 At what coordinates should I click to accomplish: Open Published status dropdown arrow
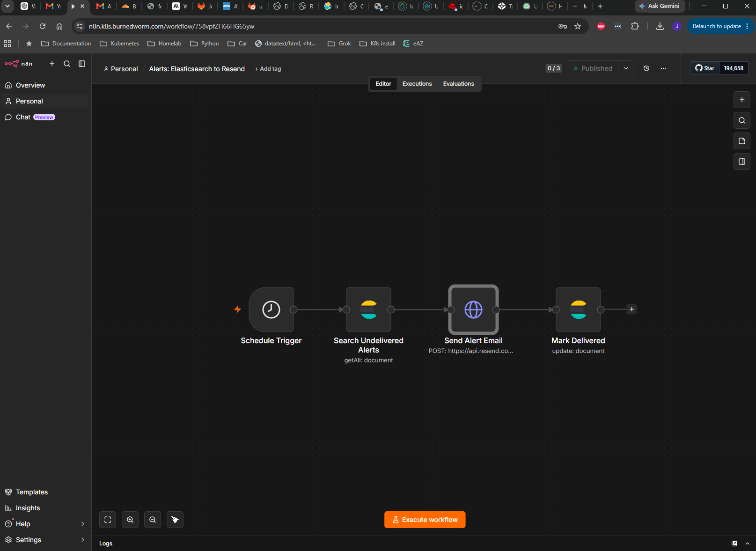(626, 68)
